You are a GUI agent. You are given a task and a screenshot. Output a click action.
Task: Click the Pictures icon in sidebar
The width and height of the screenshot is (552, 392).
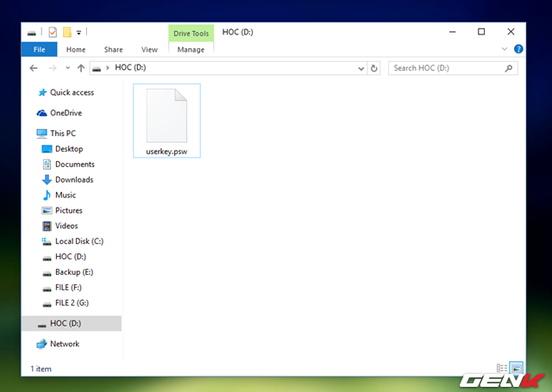47,210
